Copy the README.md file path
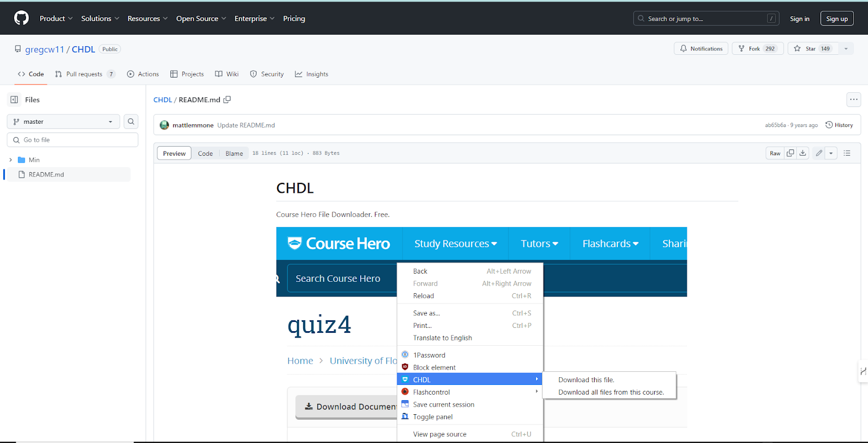The height and width of the screenshot is (443, 868). 227,99
